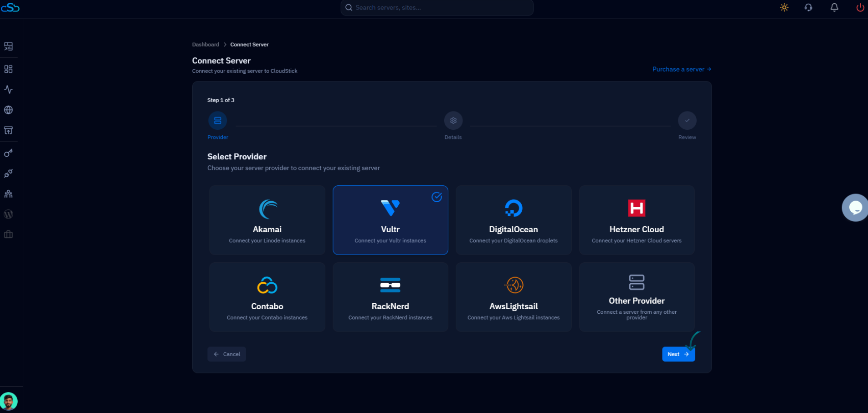Click the checkmark on the Vultr card

point(437,197)
